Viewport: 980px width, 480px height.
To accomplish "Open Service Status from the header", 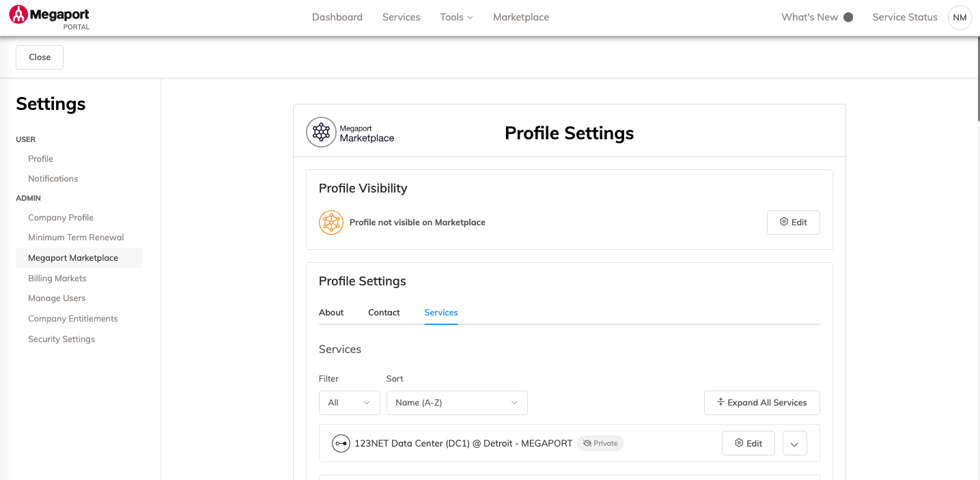I will (904, 17).
